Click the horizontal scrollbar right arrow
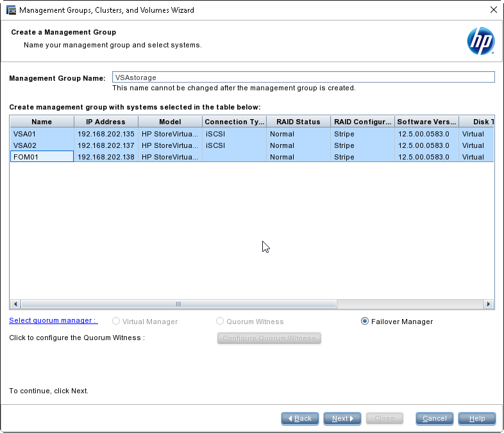The width and height of the screenshot is (504, 433). point(489,304)
